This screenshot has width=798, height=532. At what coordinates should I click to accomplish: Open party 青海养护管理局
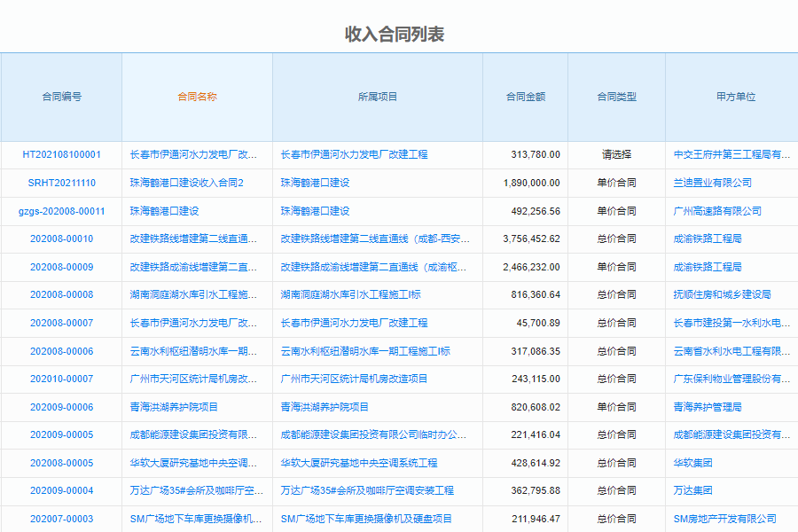tap(708, 407)
